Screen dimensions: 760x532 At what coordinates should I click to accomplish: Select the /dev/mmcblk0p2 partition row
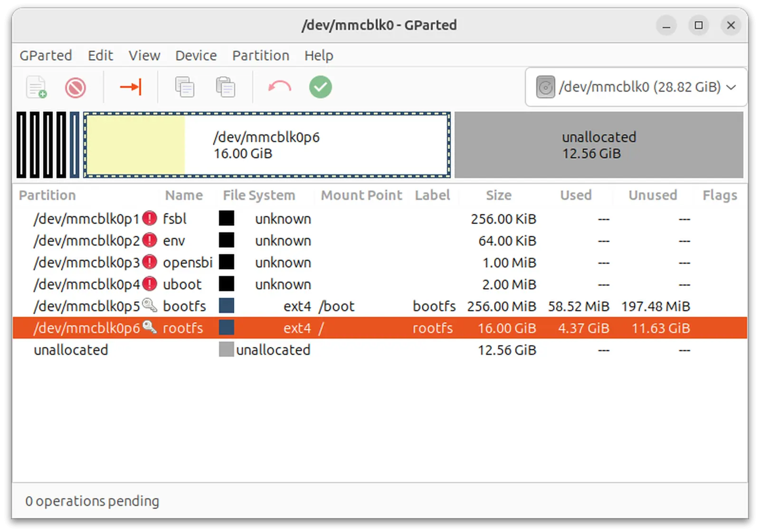click(380, 240)
